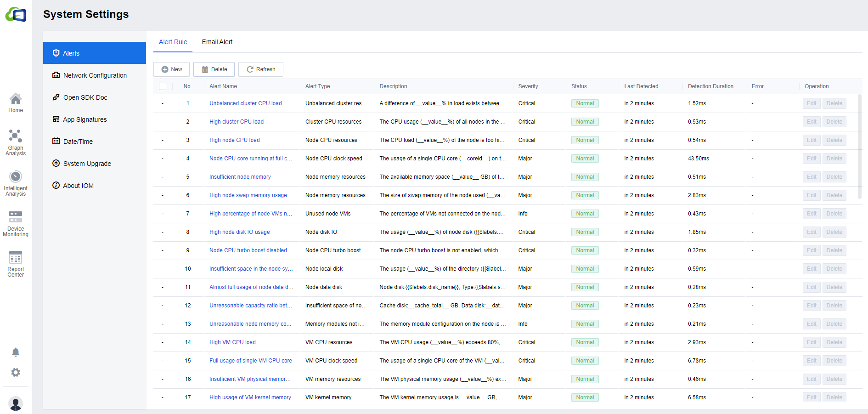Click the New alert rule button
Screen dimensions: 868x414
[x=171, y=69]
